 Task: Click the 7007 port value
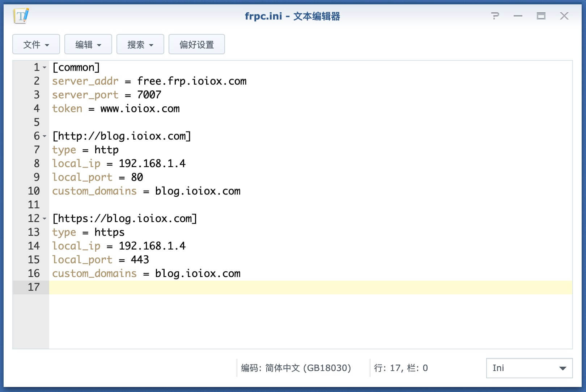pos(149,95)
